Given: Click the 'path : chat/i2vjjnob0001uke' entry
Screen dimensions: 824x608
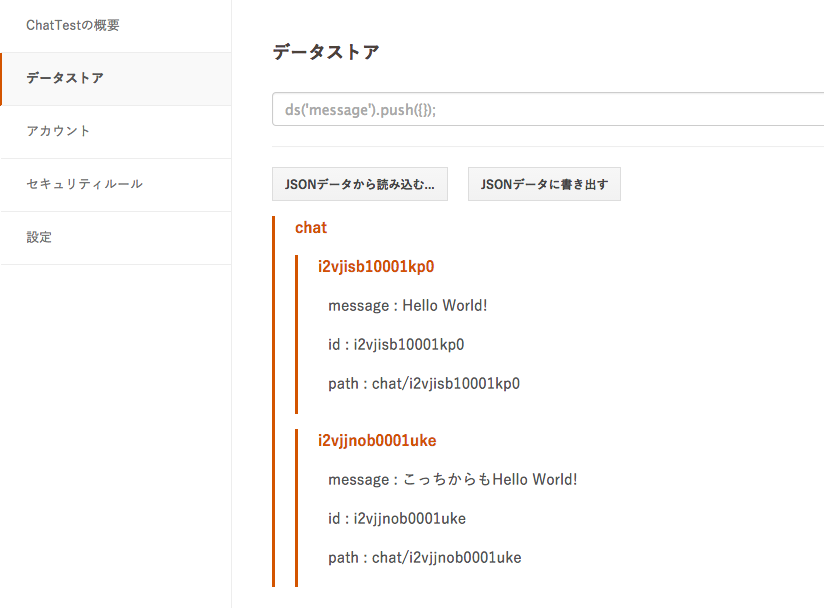Looking at the screenshot, I should tap(425, 557).
